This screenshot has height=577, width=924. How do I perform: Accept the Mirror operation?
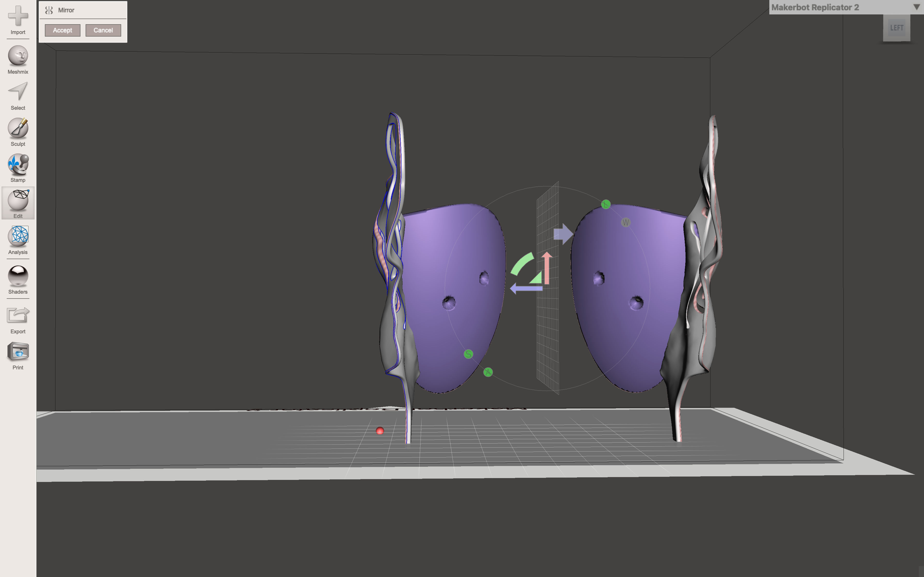[62, 30]
